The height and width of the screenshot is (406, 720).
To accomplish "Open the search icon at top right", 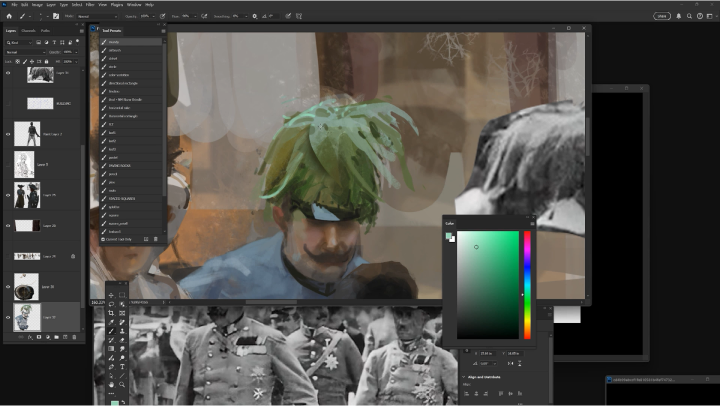I will point(689,16).
